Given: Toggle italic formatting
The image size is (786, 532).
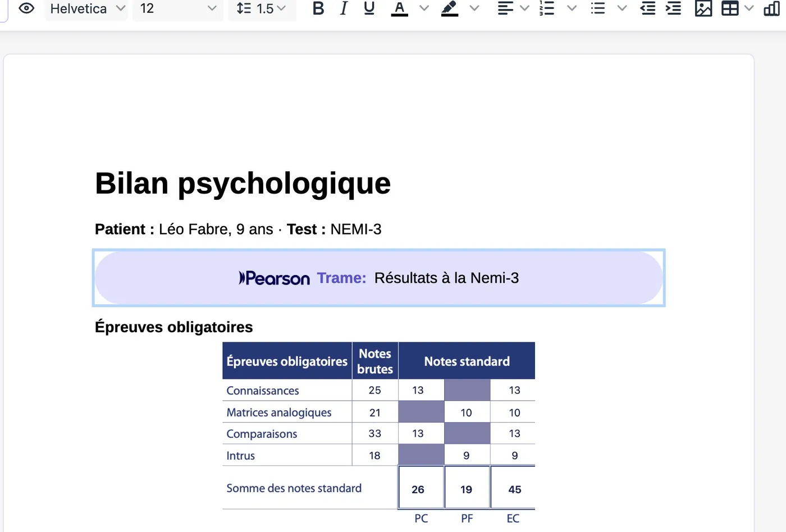Looking at the screenshot, I should 344,8.
